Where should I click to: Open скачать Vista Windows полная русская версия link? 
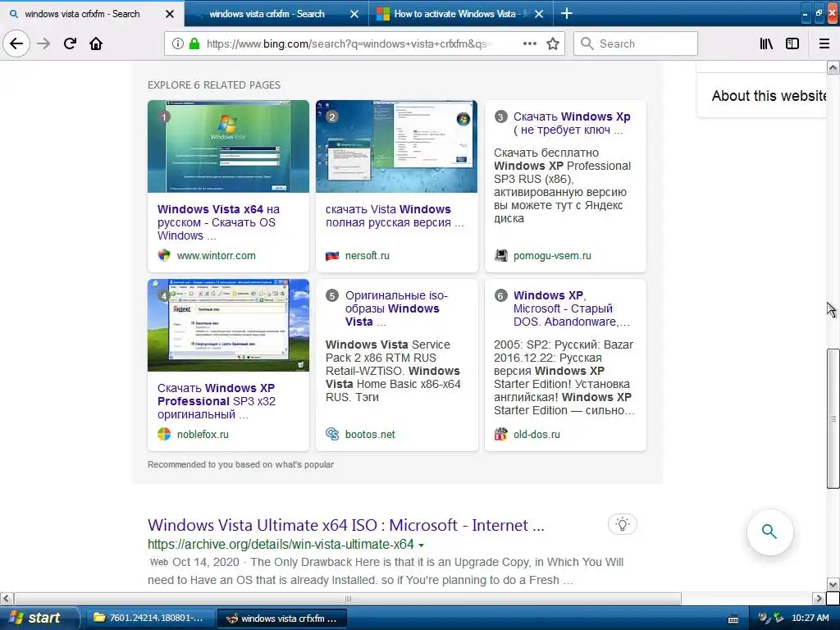click(x=395, y=216)
